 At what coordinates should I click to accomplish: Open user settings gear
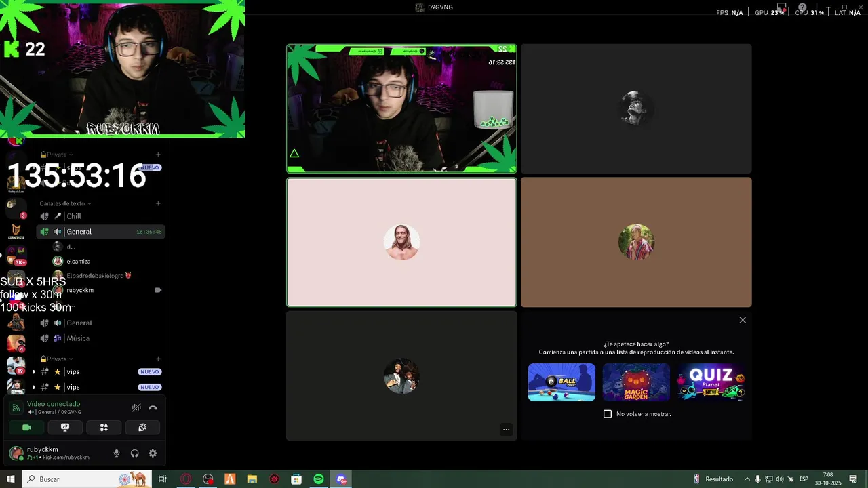pos(153,453)
